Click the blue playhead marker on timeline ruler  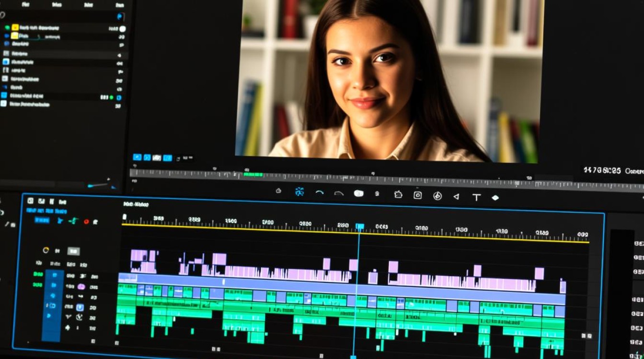359,226
